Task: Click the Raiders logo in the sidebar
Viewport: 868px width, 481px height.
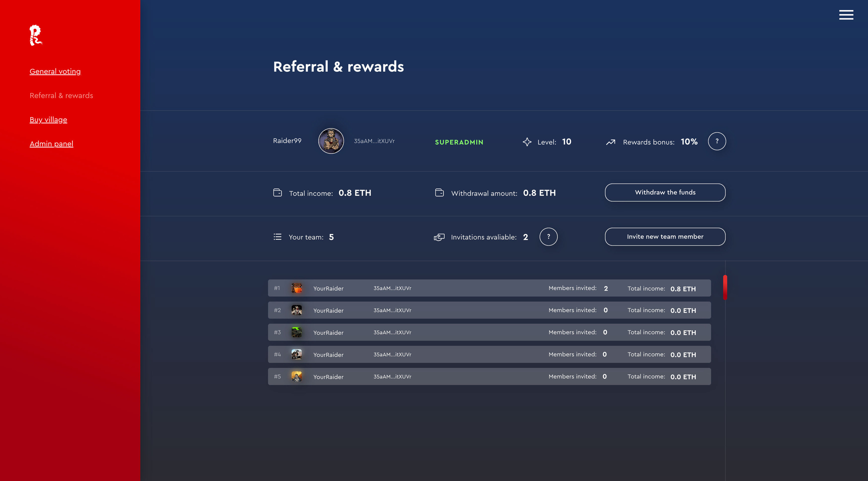Action: coord(35,35)
